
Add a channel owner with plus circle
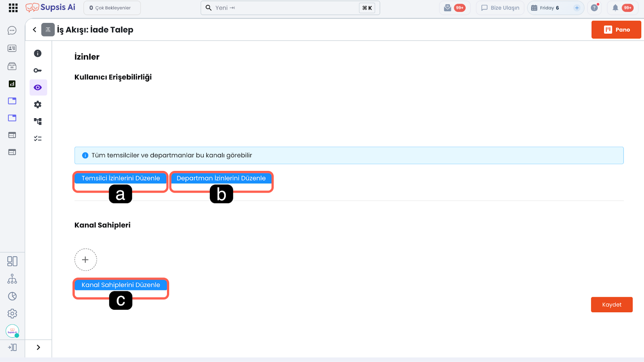(85, 260)
